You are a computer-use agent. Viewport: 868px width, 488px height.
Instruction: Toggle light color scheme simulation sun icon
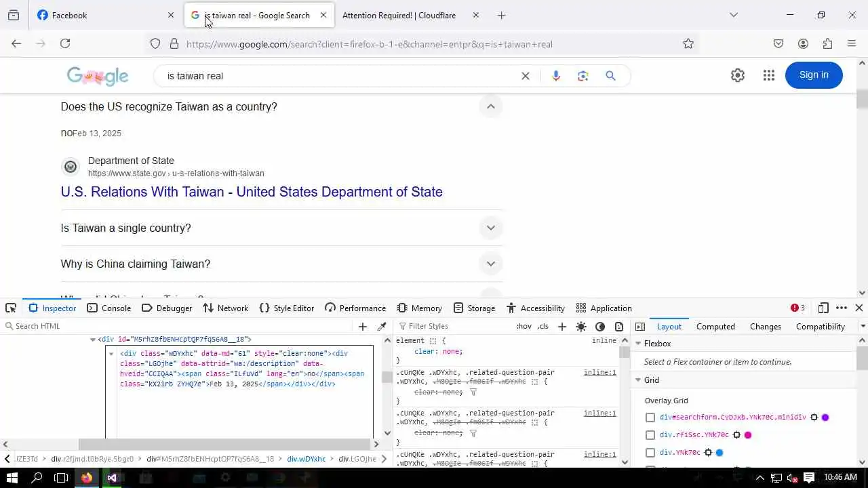click(581, 327)
